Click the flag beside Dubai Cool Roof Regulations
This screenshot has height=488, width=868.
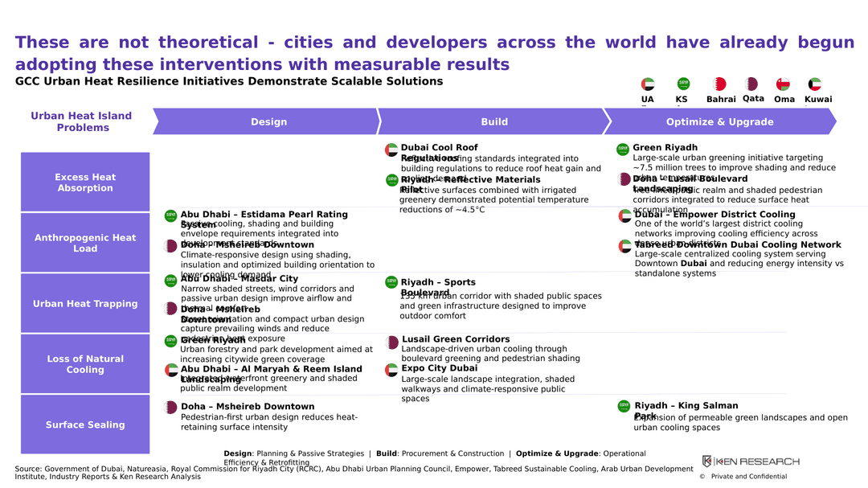(391, 150)
